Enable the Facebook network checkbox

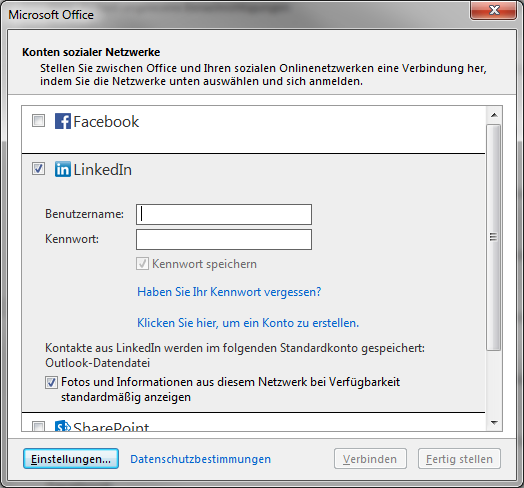[38, 121]
